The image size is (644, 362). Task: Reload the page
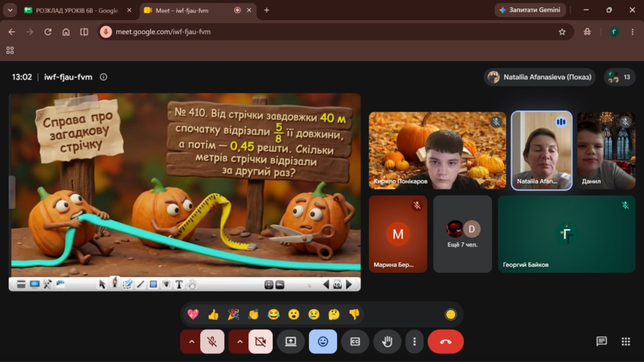coord(48,31)
